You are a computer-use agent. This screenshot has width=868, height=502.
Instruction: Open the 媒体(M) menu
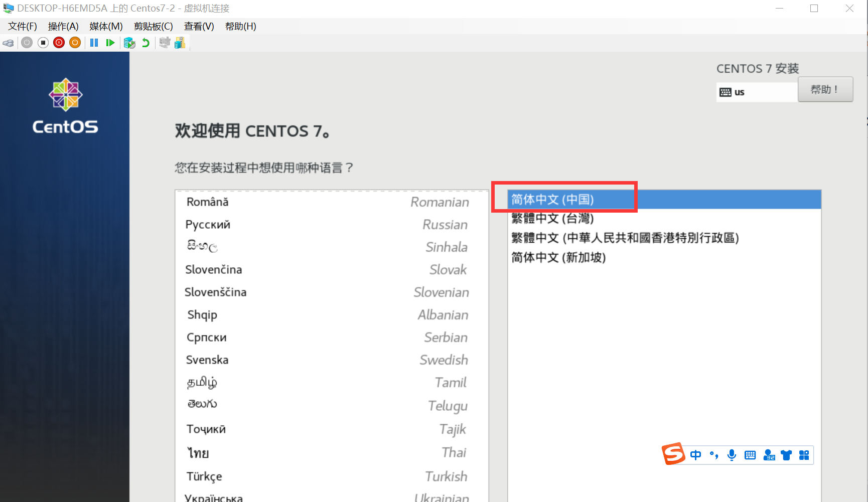click(x=106, y=27)
